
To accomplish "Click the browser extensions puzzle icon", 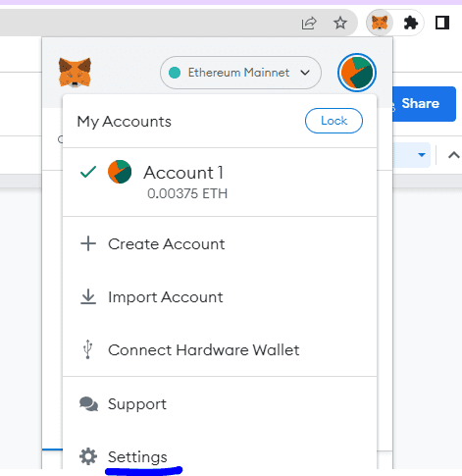I will tap(410, 23).
